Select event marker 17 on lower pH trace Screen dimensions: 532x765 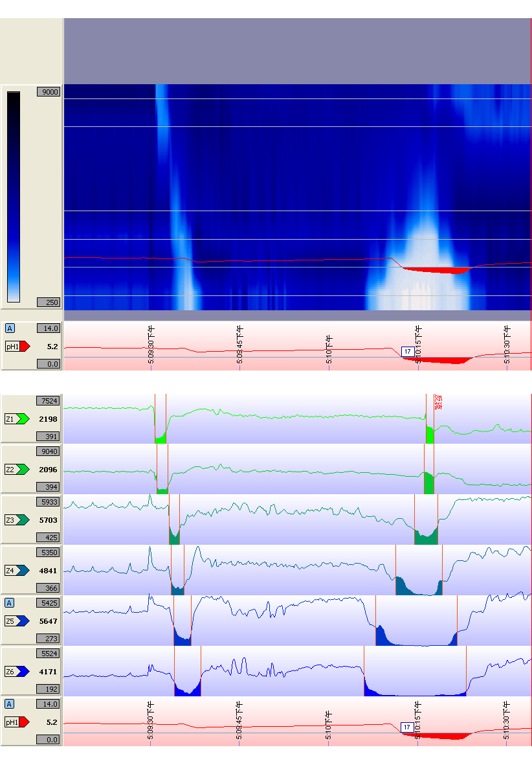[x=406, y=727]
